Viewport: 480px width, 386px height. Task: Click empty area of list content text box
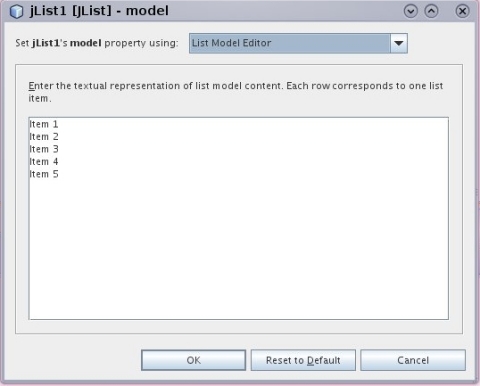tap(239, 250)
